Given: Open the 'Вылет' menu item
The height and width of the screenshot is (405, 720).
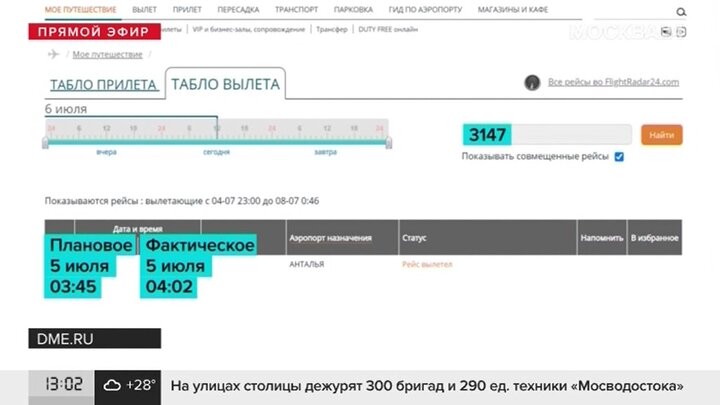Looking at the screenshot, I should click(145, 9).
